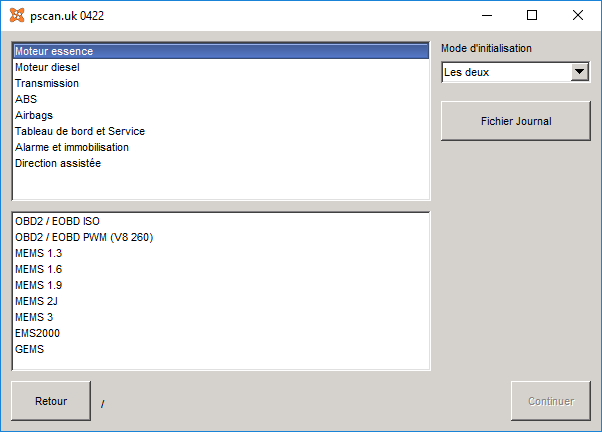Close the pscan.uk window
Screen dimensions: 602x432
577,15
